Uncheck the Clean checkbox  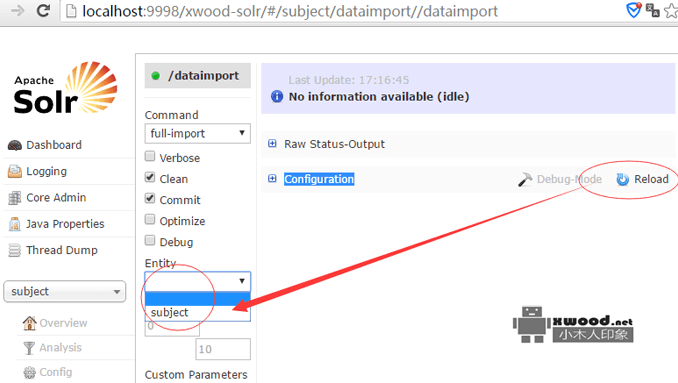(x=150, y=177)
